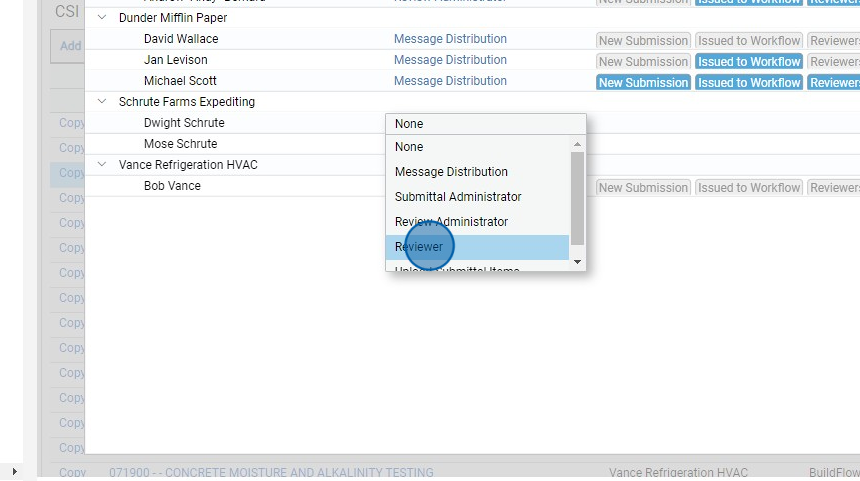Click the role dropdown showing None
This screenshot has height=481, width=860.
(486, 124)
